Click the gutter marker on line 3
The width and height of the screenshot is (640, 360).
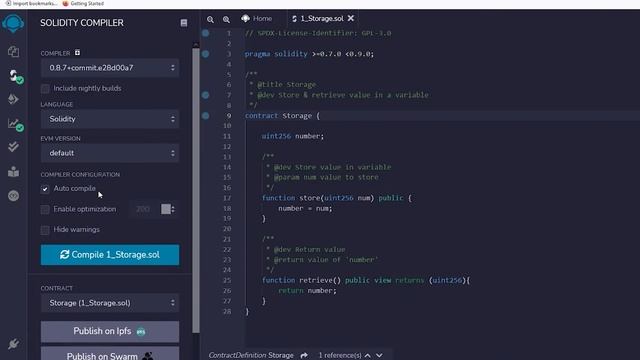(206, 53)
